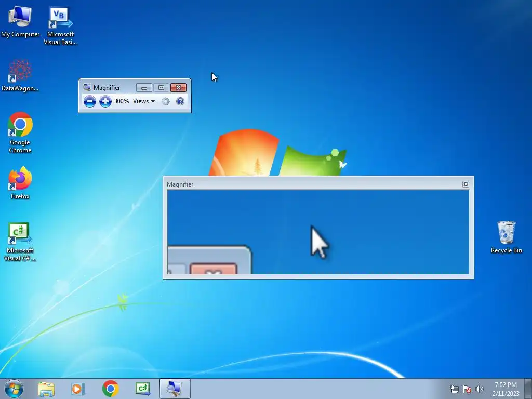This screenshot has height=399, width=532.
Task: Select the Microsoft Visual Basic shortcut
Action: point(60,26)
